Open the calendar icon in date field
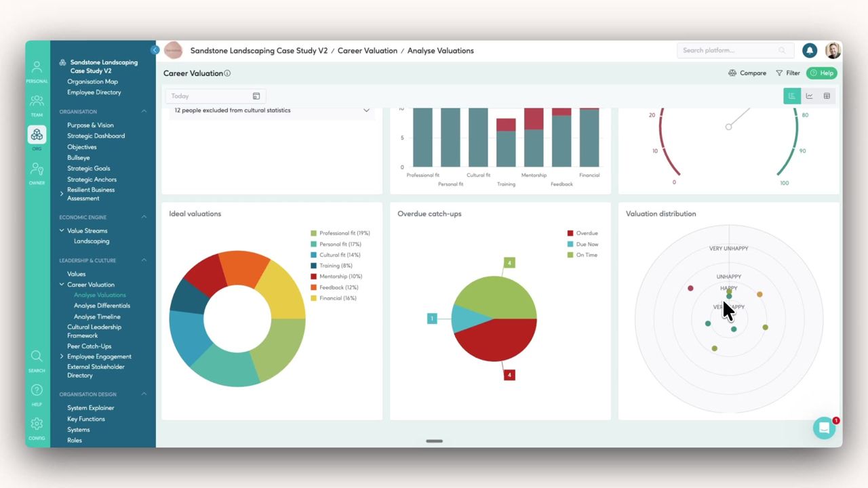The width and height of the screenshot is (868, 488). tap(256, 96)
